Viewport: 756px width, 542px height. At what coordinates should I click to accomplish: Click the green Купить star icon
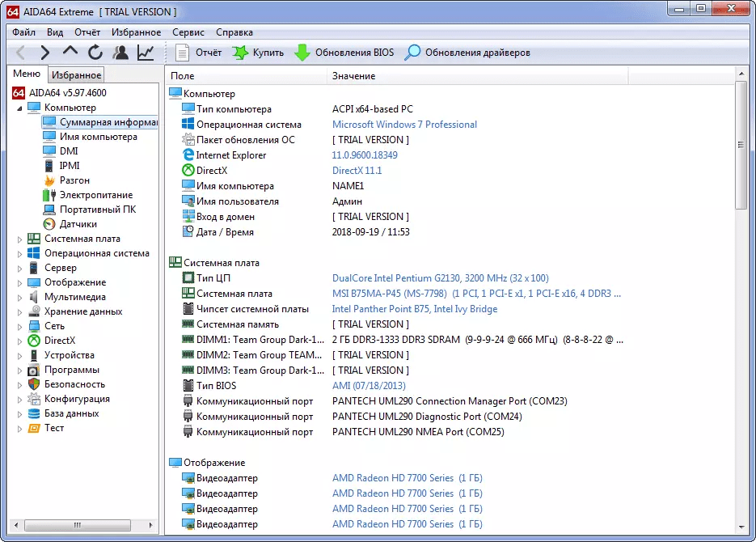click(240, 52)
